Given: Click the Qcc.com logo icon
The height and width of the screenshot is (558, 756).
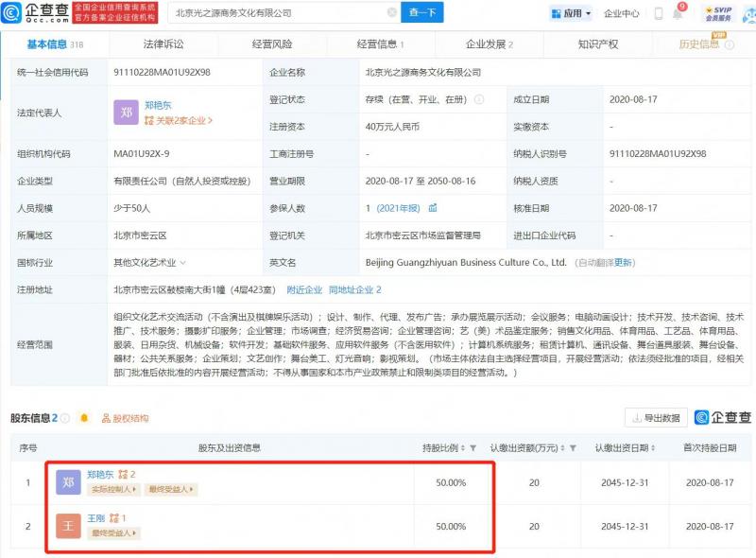Looking at the screenshot, I should 11,13.
